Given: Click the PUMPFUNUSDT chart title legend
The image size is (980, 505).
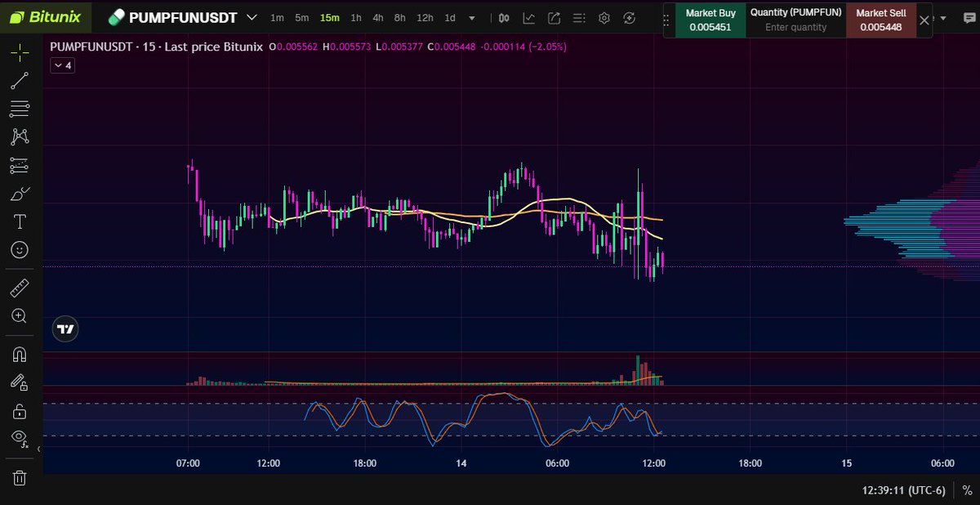Looking at the screenshot, I should (156, 47).
